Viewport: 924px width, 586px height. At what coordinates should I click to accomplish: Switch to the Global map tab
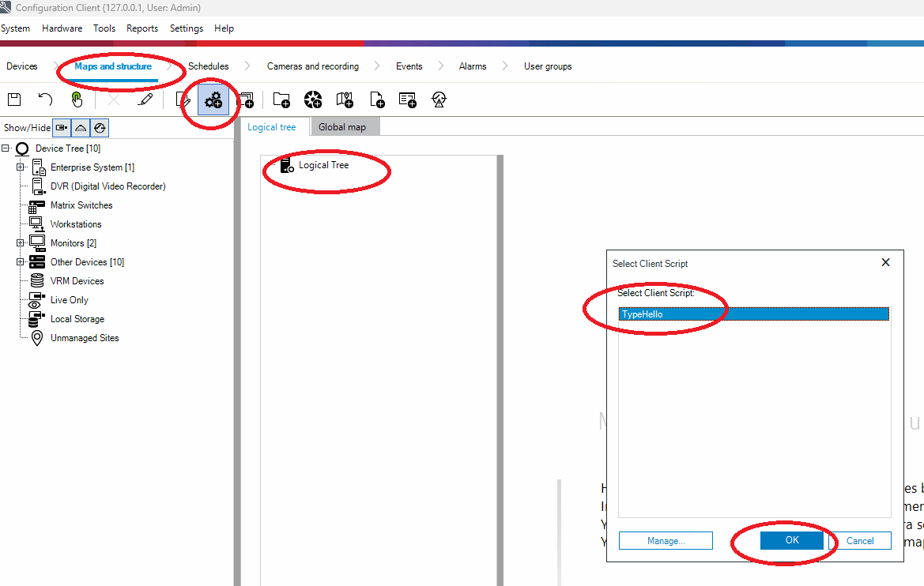click(342, 127)
